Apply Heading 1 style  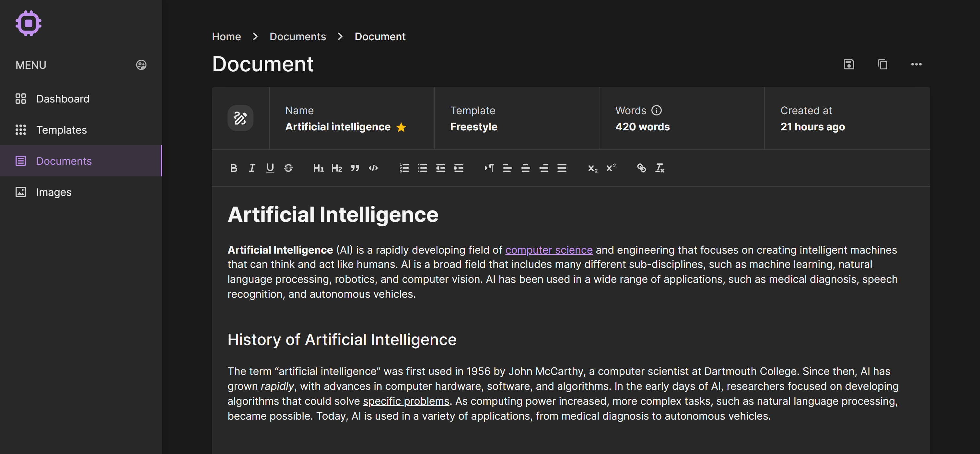(x=319, y=168)
